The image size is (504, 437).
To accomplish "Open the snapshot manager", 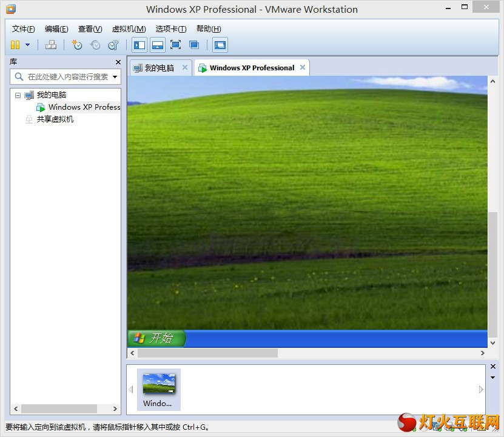I will (113, 45).
